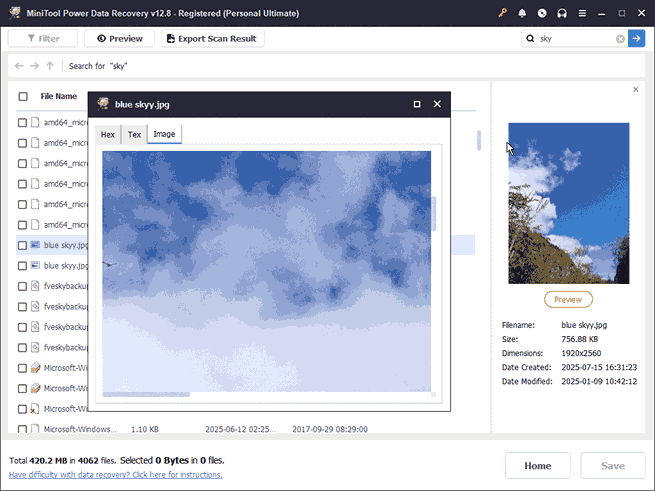Click the highlighted blue skyy.jpg image file icon
Viewport: 655px width, 491px height.
pyautogui.click(x=36, y=245)
